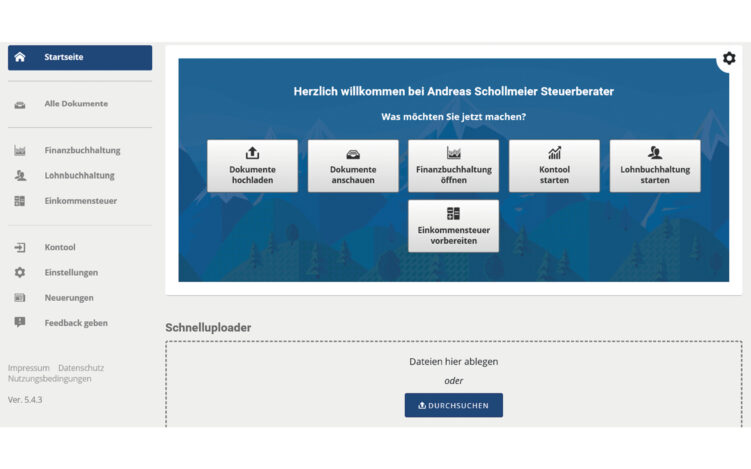751x469 pixels.
Task: Select the Einkommensteuer vorbereiten tile
Action: [453, 226]
